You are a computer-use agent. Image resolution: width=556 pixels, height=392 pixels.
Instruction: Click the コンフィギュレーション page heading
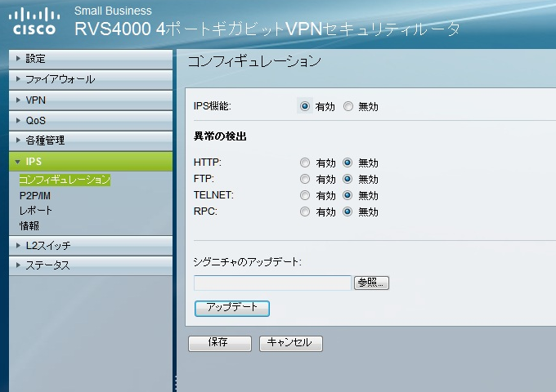point(254,61)
